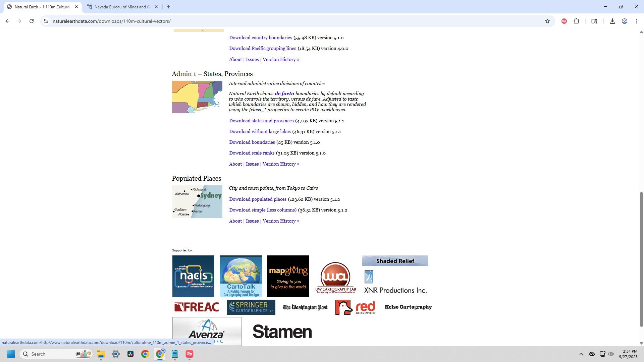Open the browser downloads icon
Screen dimensions: 644x362
[x=612, y=21]
